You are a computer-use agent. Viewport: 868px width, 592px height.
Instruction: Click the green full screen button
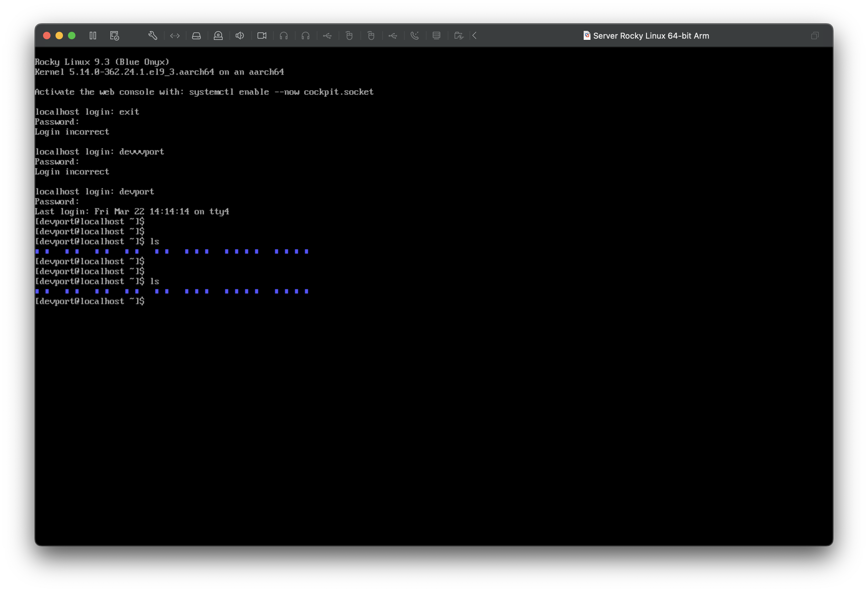[72, 36]
